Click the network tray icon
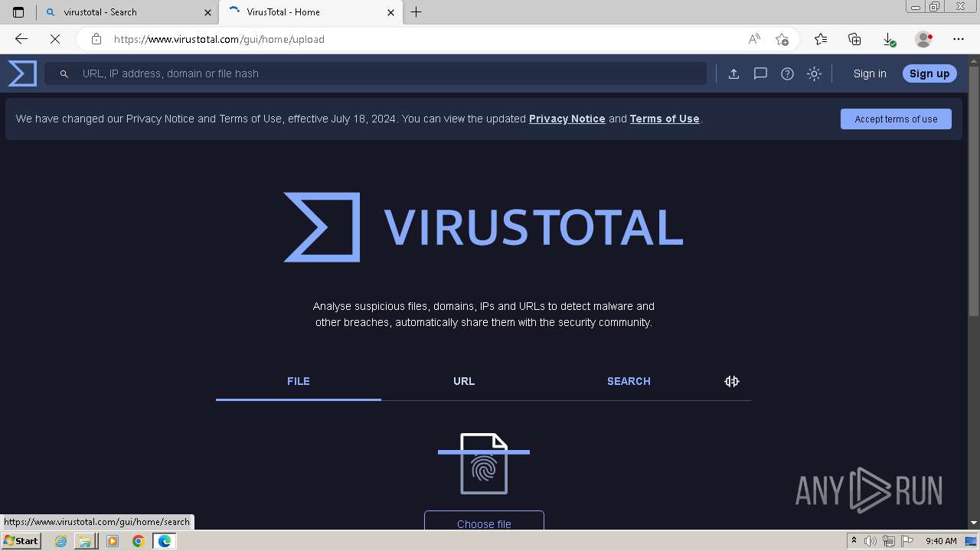This screenshot has width=980, height=551. click(888, 541)
